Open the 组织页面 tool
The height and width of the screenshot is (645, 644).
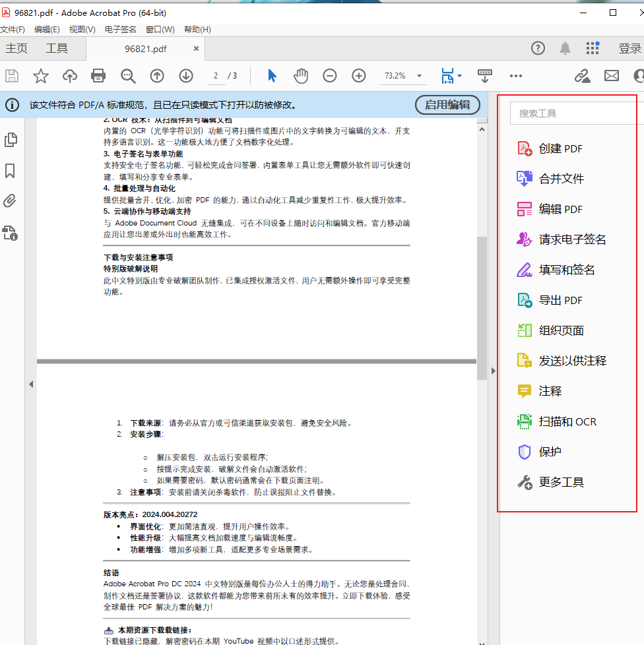point(550,330)
